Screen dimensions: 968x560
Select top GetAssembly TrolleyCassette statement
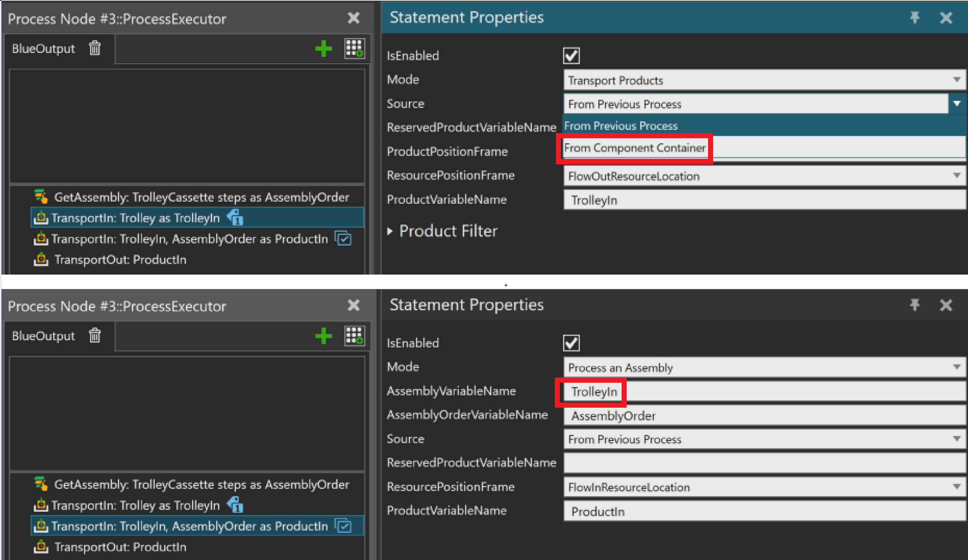pyautogui.click(x=201, y=197)
